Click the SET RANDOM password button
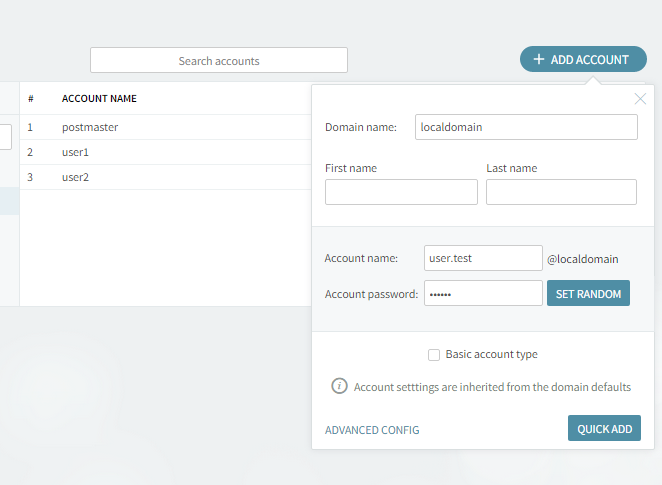Screen dimensions: 662x485 [x=588, y=293]
